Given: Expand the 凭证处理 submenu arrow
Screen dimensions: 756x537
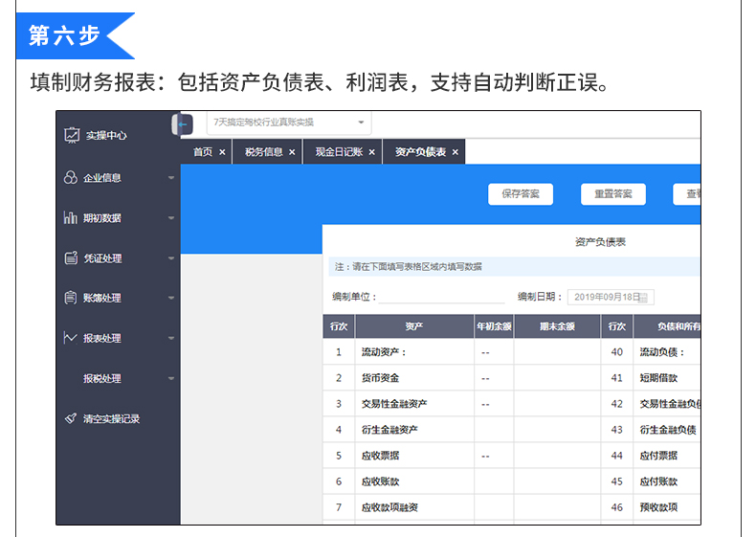Looking at the screenshot, I should [x=171, y=258].
